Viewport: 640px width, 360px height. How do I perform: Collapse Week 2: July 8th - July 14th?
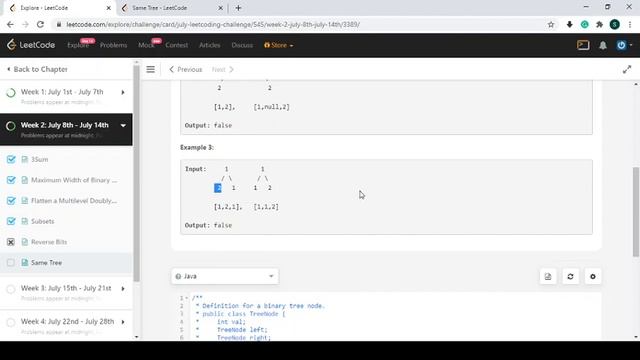coord(123,125)
